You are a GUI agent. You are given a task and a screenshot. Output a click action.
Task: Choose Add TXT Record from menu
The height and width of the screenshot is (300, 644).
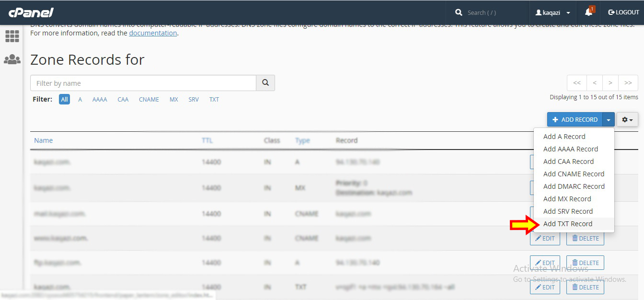567,224
